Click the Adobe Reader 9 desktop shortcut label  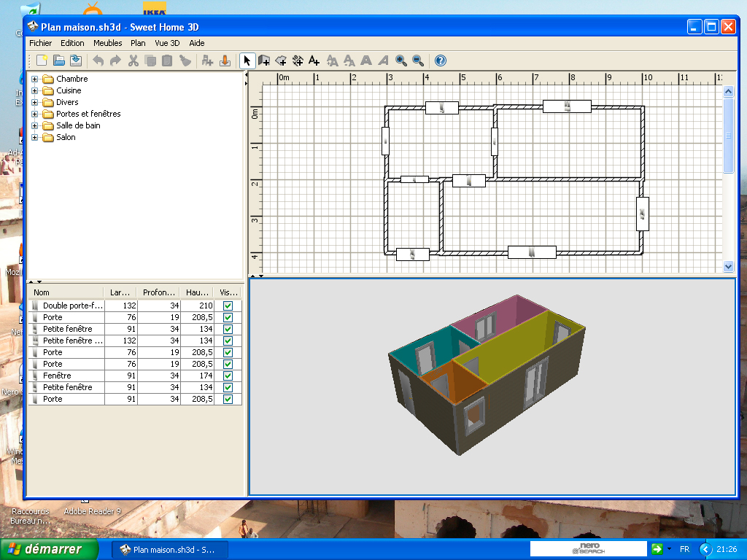click(x=92, y=511)
